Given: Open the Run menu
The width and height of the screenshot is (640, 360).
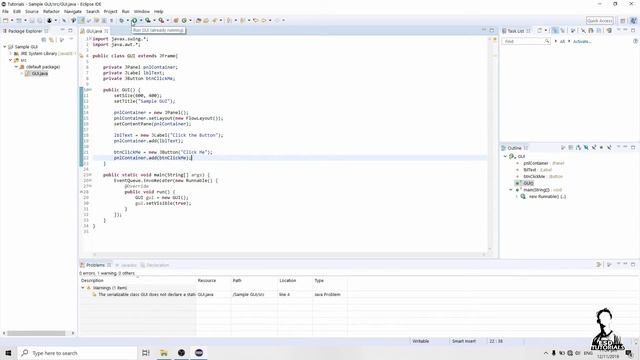Looking at the screenshot, I should (126, 11).
